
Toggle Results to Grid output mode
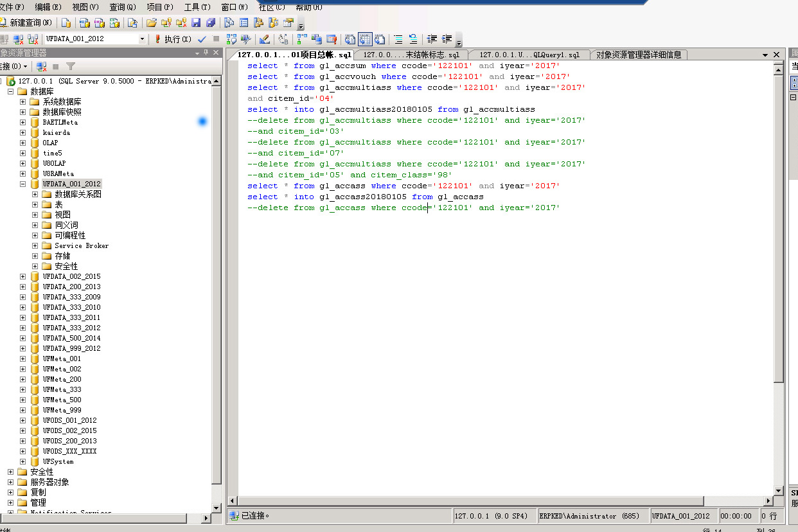[x=365, y=39]
